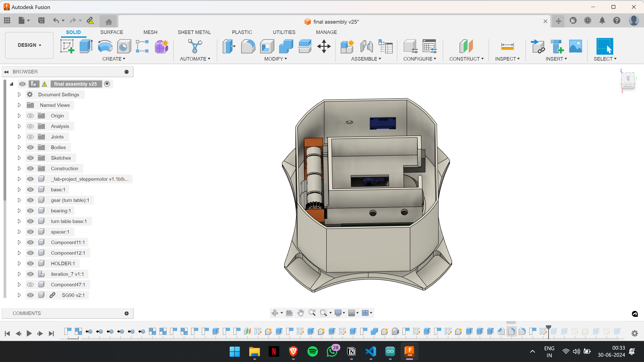644x362 pixels.
Task: Hide the base:1 component
Action: 30,190
